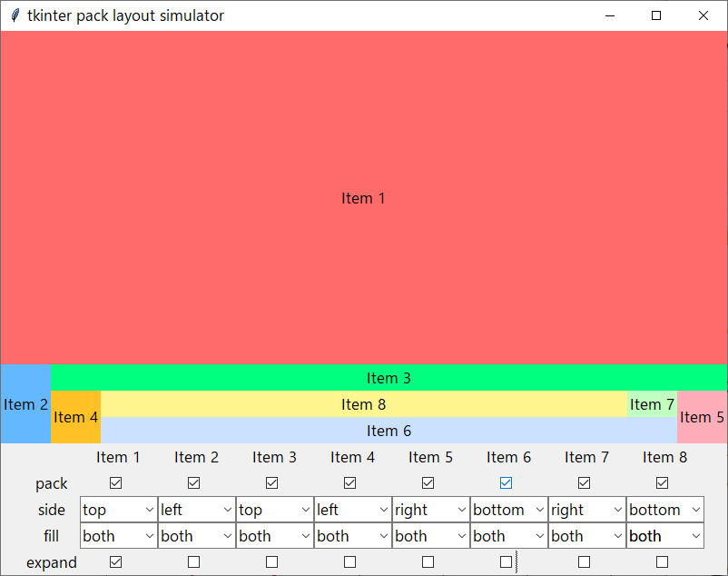Click the 'fill' row label

tap(52, 536)
